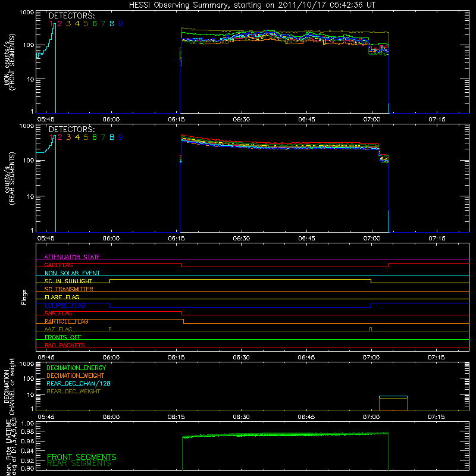Image resolution: width=476 pixels, height=476 pixels.
Task: Click the DECIMATION_ENERGY legend entry
Action: 76,368
